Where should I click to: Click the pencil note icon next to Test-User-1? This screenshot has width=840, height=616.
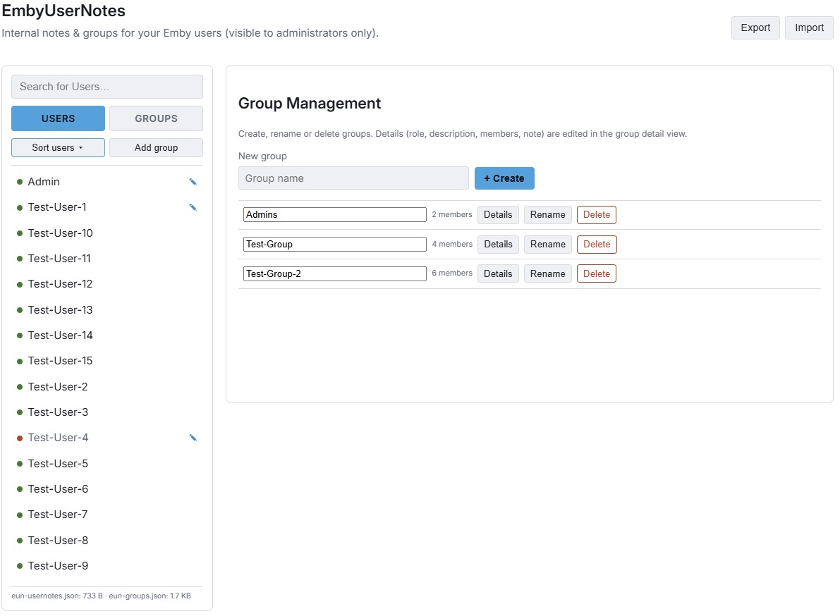coord(193,207)
